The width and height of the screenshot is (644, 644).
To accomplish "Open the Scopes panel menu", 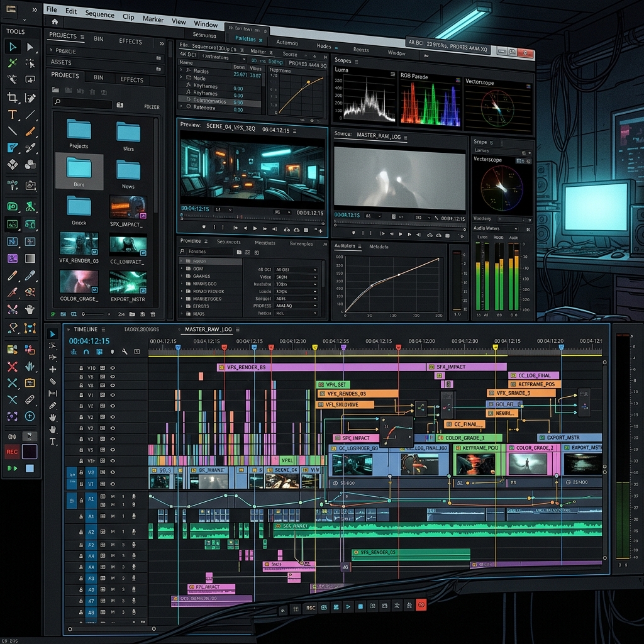I will click(x=356, y=61).
